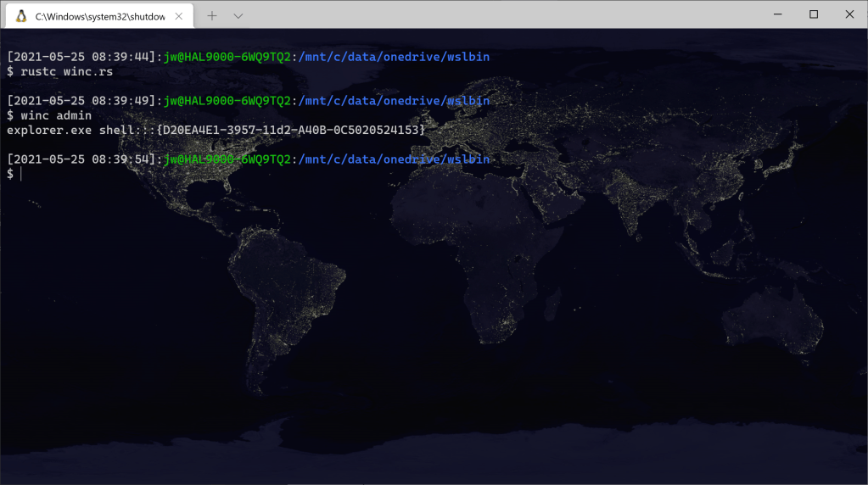The height and width of the screenshot is (485, 868).
Task: Click jw@HAL9000-6WQ9TQ2 in the first prompt
Action: pos(227,57)
